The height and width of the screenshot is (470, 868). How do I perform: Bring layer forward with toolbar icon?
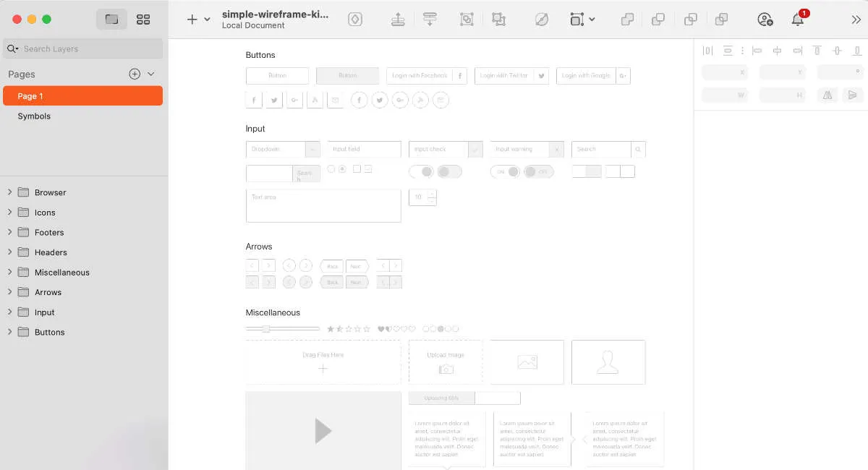[397, 20]
